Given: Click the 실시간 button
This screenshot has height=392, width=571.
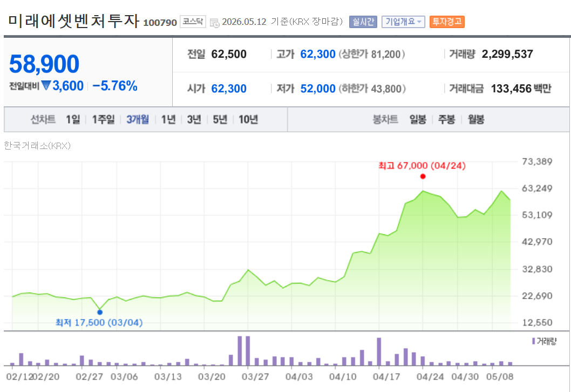Looking at the screenshot, I should 363,22.
